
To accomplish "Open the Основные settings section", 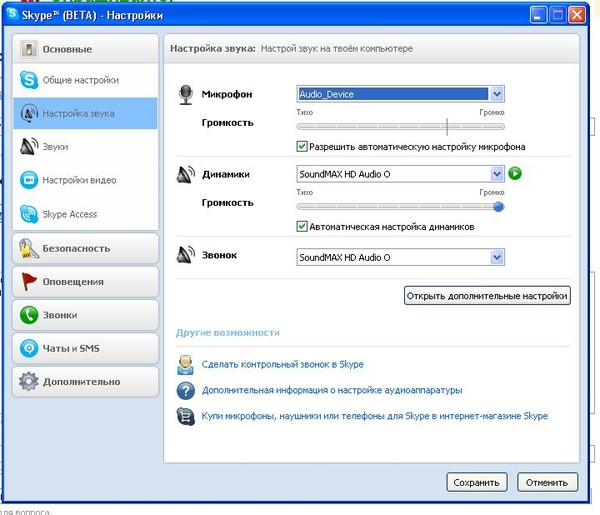I will click(x=85, y=49).
